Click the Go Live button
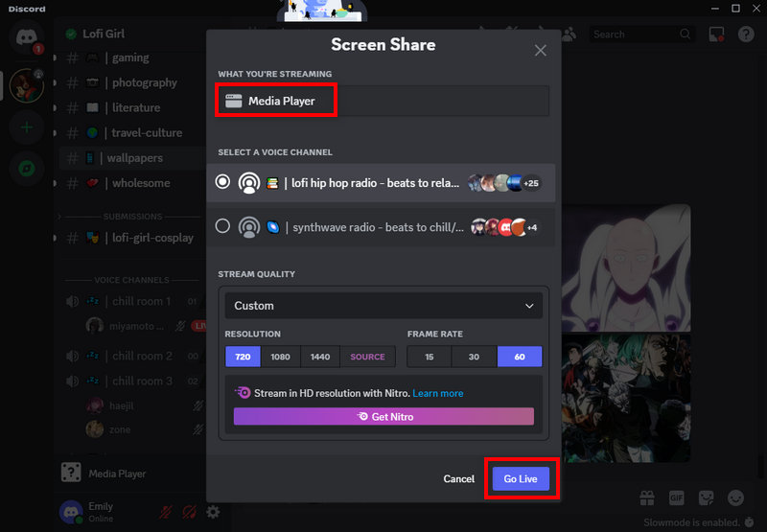Image resolution: width=767 pixels, height=532 pixels. [x=521, y=478]
